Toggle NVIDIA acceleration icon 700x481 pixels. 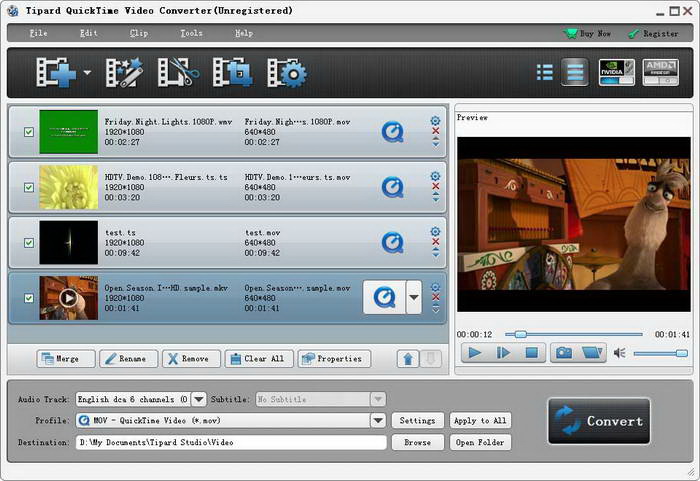click(x=616, y=72)
